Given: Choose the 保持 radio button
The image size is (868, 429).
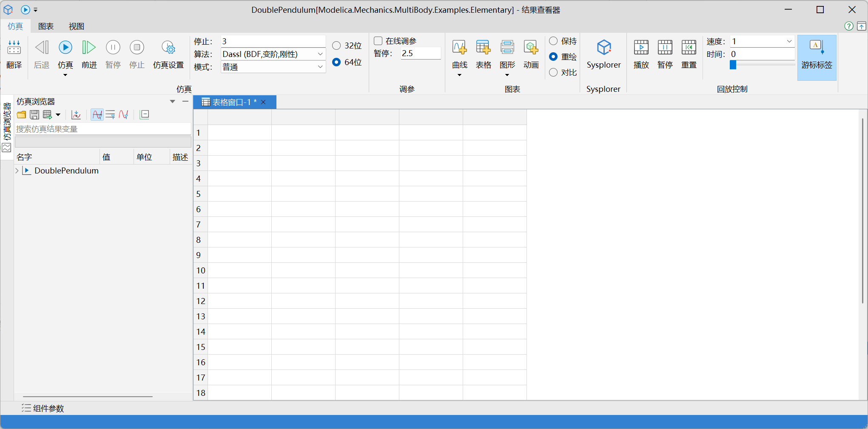Looking at the screenshot, I should pyautogui.click(x=553, y=41).
